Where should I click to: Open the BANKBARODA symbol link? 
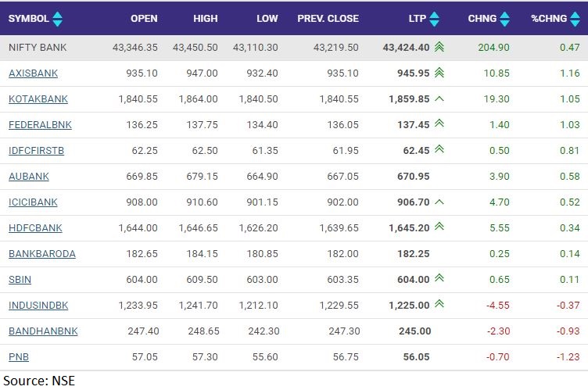click(41, 254)
